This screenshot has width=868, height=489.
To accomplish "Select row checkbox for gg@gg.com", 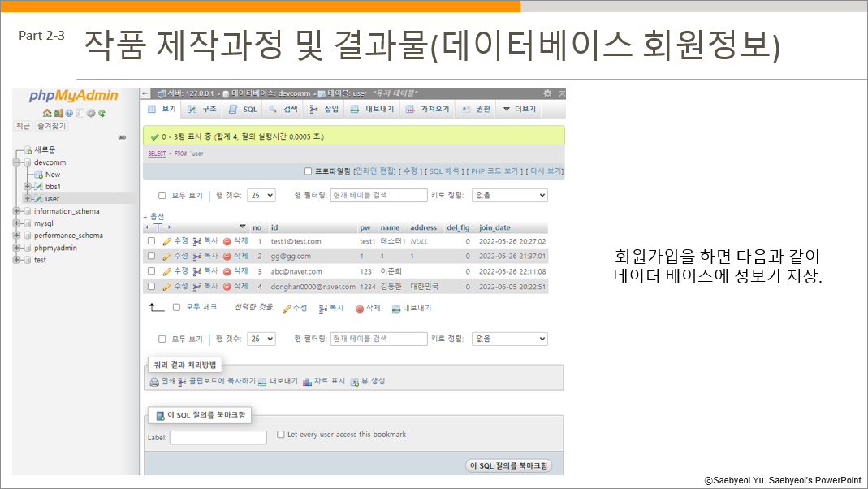I will pyautogui.click(x=151, y=257).
